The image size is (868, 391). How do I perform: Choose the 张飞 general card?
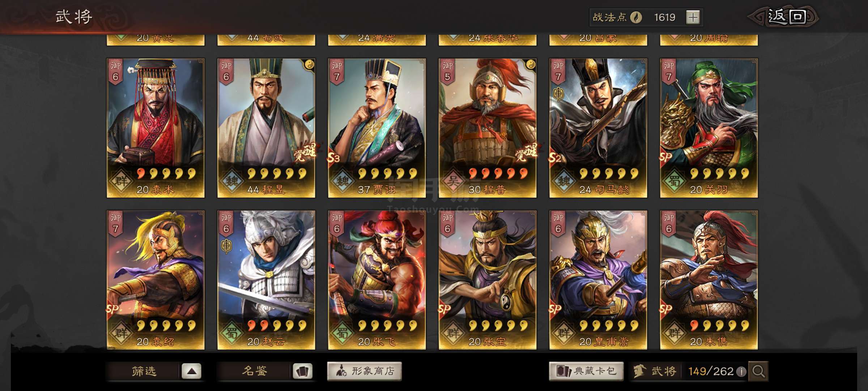(377, 280)
